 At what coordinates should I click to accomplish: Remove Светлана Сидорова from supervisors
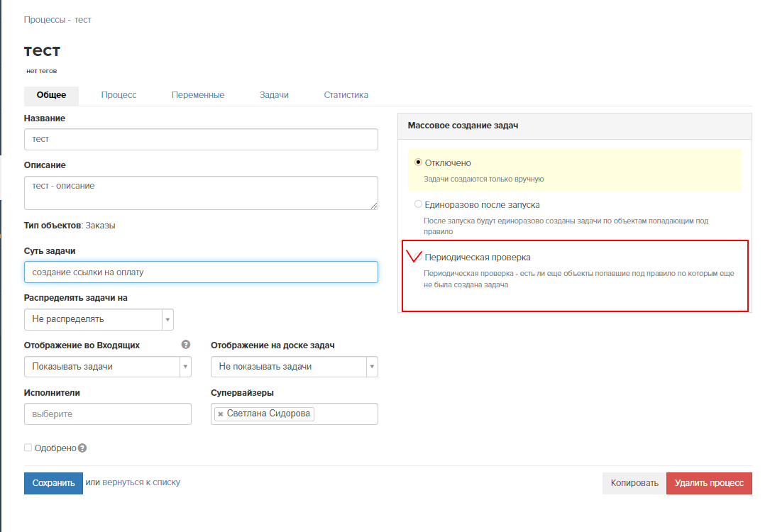point(221,414)
